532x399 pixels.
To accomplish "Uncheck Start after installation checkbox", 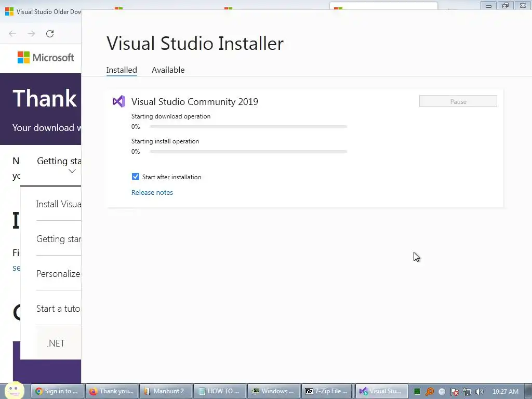I will pyautogui.click(x=136, y=177).
